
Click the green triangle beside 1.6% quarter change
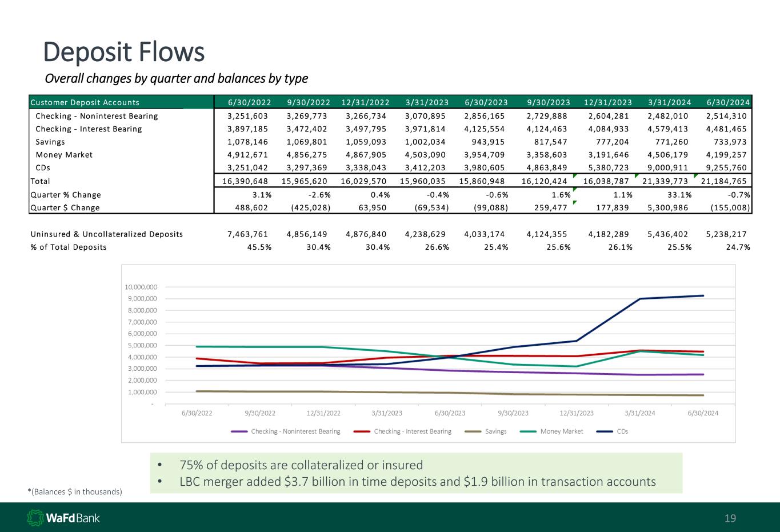pyautogui.click(x=575, y=190)
